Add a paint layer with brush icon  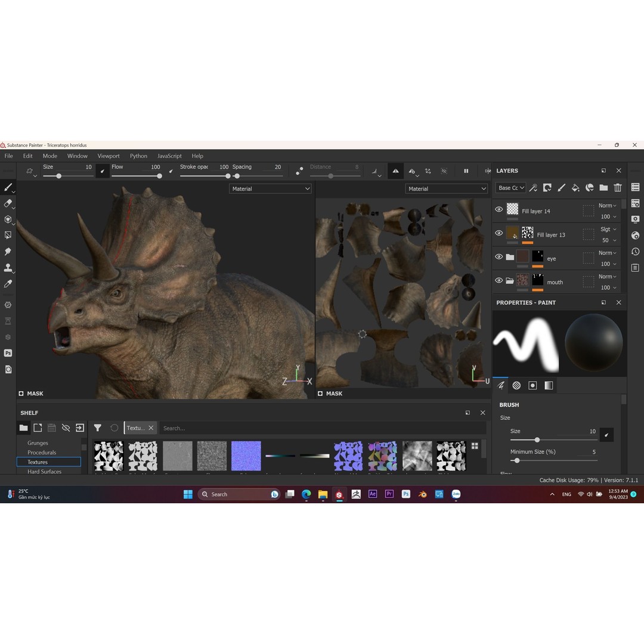(561, 188)
